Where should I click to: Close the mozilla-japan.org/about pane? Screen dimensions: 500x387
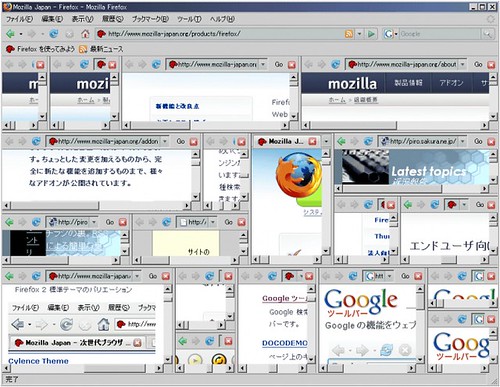[x=491, y=65]
